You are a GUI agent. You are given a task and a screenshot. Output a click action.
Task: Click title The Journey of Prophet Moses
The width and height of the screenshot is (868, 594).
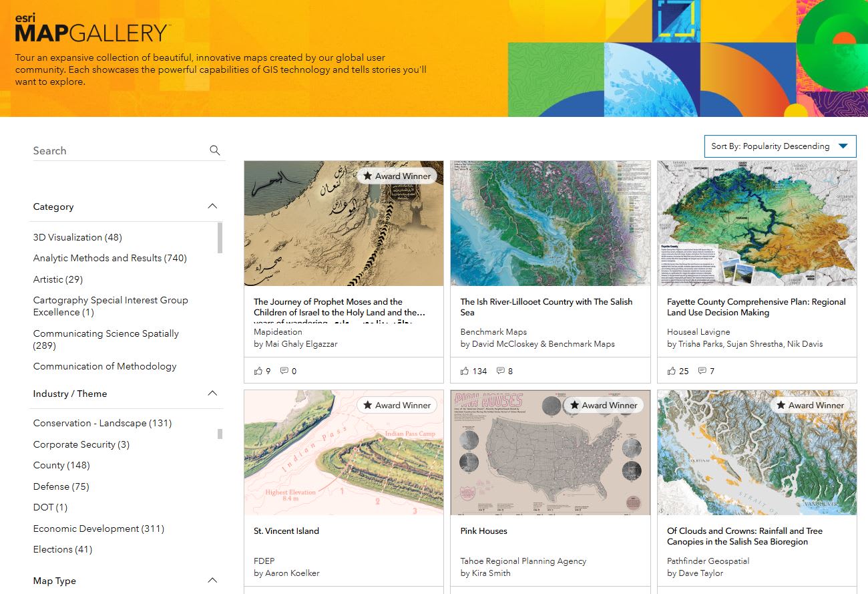(339, 310)
